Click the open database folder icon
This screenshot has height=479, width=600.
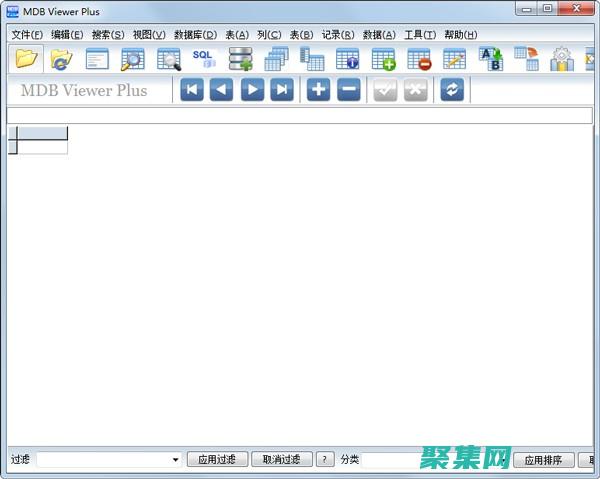pos(26,59)
